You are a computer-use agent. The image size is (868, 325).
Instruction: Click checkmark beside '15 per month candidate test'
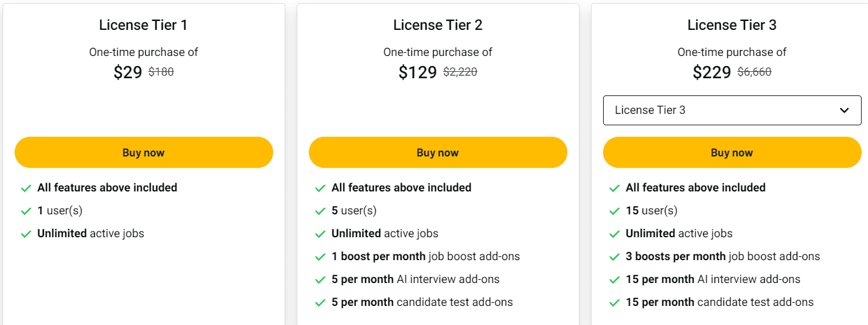coord(615,303)
